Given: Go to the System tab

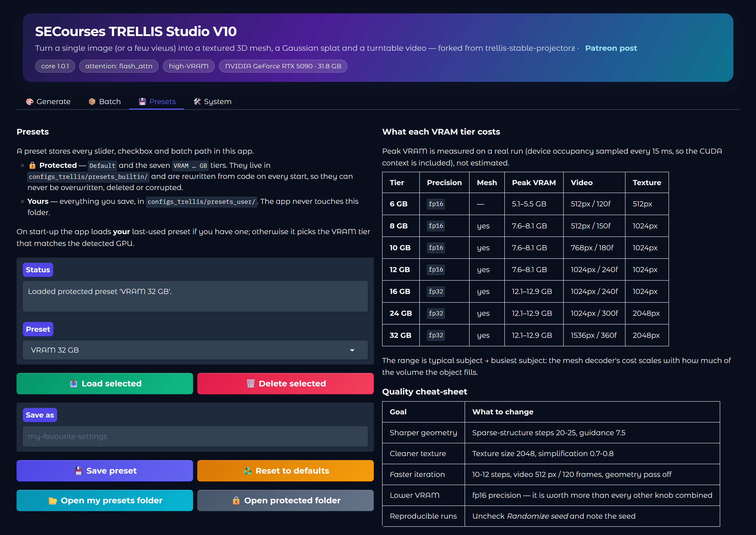Looking at the screenshot, I should pyautogui.click(x=212, y=102).
